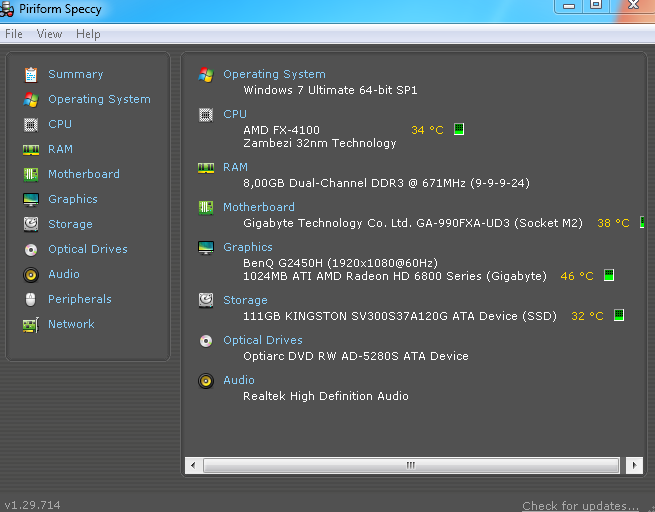Open the Motherboard heading link in summary
The height and width of the screenshot is (512, 655).
pyautogui.click(x=259, y=207)
